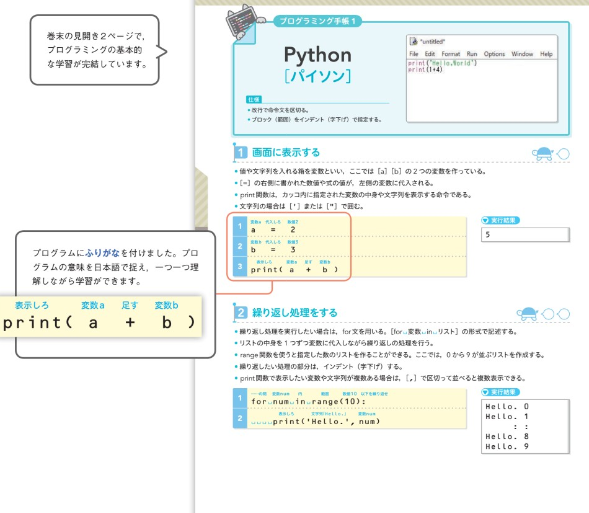Click the 実行結果 label above the "5" box
The height and width of the screenshot is (513, 589).
(500, 220)
